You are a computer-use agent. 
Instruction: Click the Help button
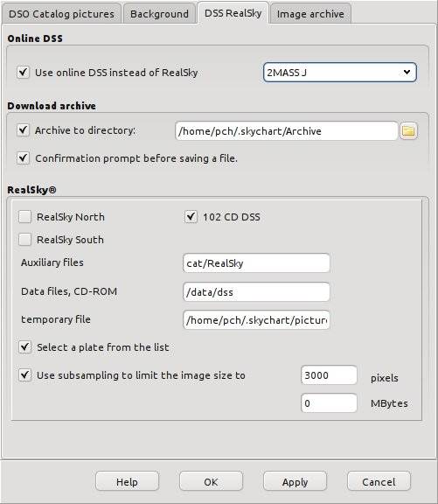(x=127, y=481)
